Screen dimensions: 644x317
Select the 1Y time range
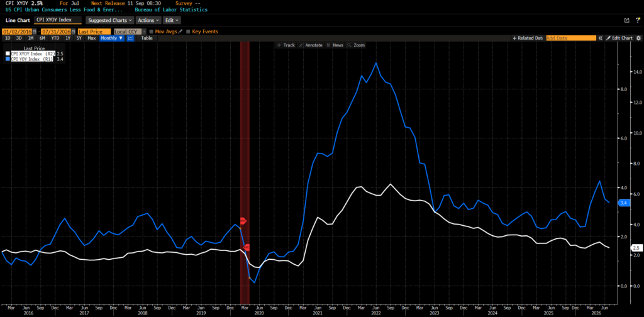[68, 38]
